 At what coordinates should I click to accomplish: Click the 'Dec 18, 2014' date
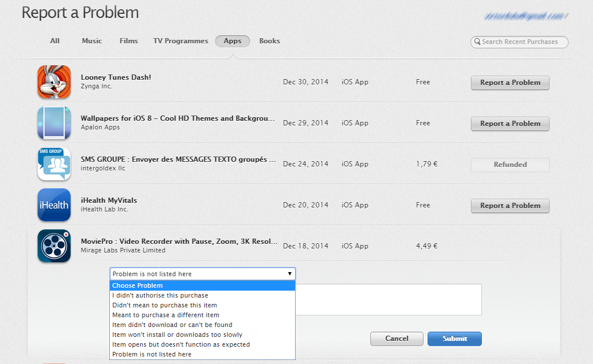[305, 246]
